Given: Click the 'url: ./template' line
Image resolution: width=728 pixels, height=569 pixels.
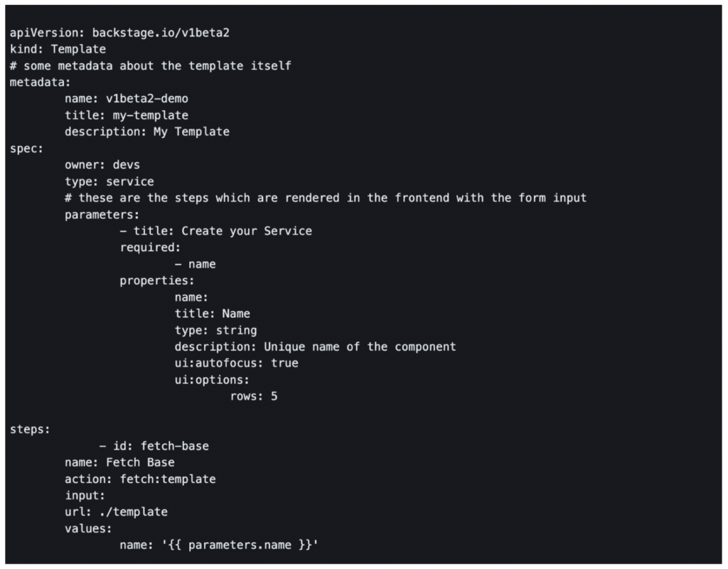Looking at the screenshot, I should point(116,512).
